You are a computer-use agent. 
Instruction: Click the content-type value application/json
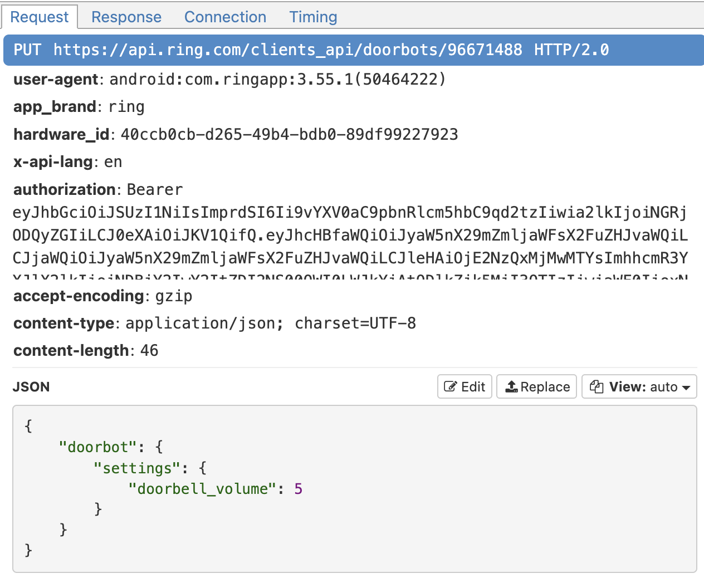point(271,324)
